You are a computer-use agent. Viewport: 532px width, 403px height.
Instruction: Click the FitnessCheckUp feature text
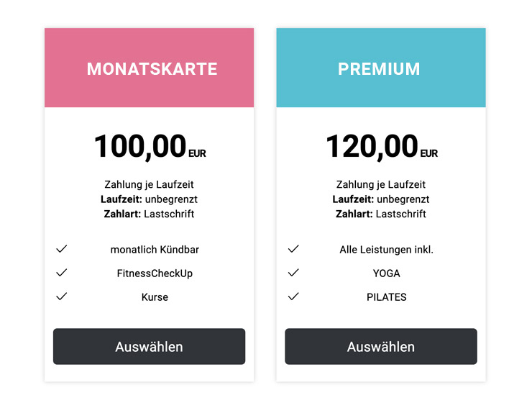coord(155,273)
